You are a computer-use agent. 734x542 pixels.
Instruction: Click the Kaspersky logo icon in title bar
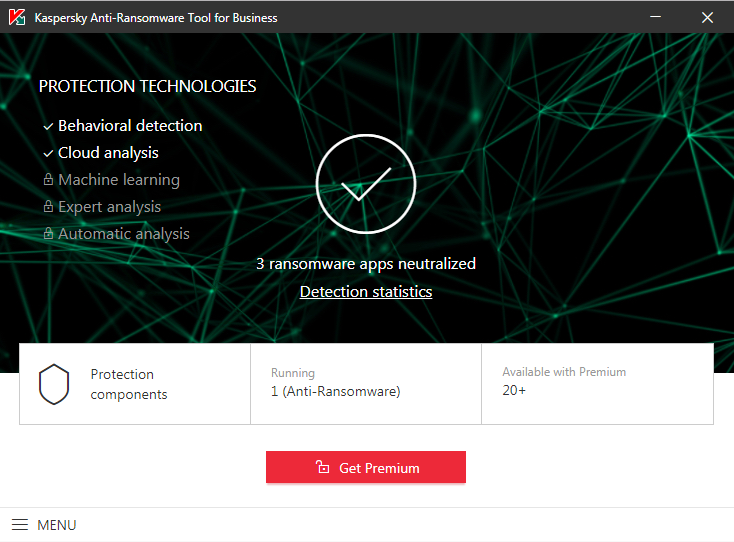coord(17,17)
